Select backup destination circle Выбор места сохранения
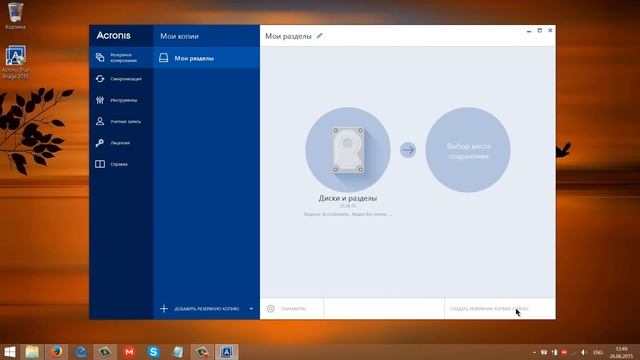 pyautogui.click(x=468, y=150)
